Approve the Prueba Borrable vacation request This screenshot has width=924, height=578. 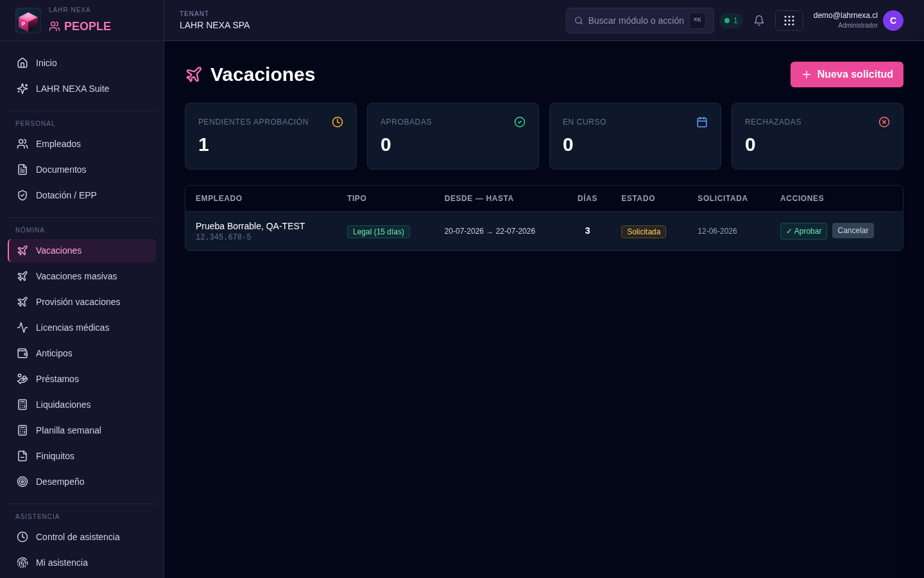(x=803, y=231)
